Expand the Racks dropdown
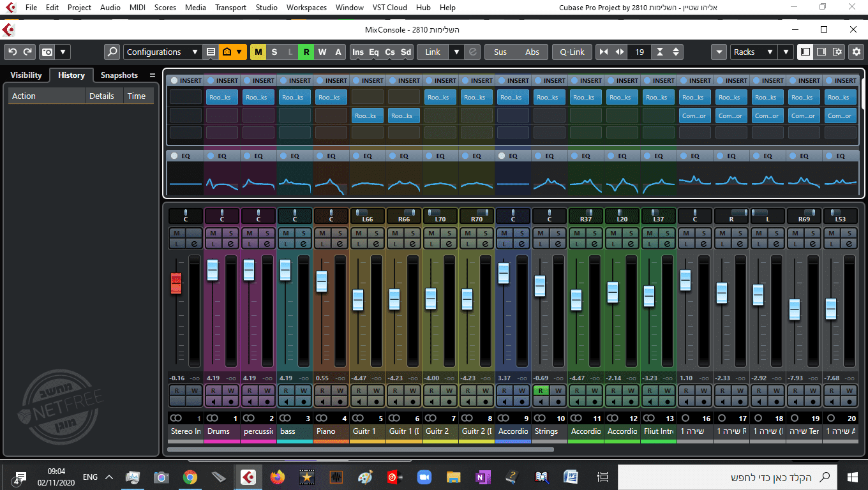This screenshot has width=868, height=490. 752,52
